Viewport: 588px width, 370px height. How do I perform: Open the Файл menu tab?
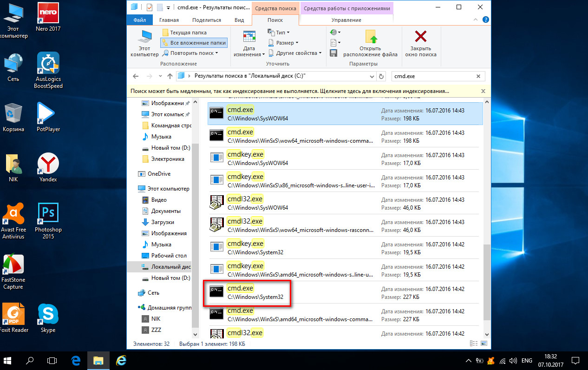[139, 20]
